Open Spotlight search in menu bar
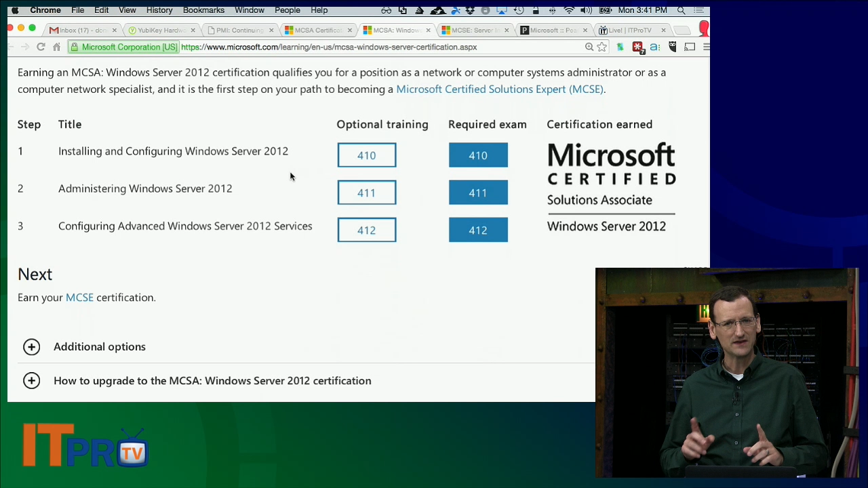 click(x=681, y=10)
